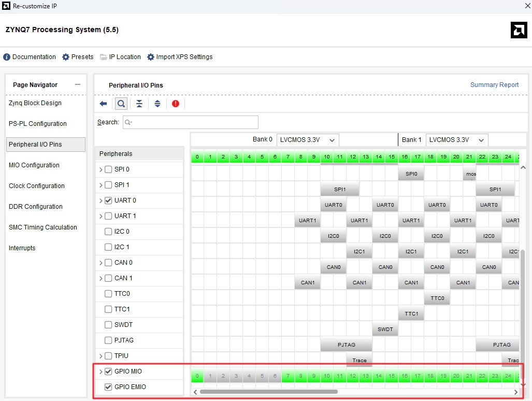This screenshot has width=532, height=401.
Task: Click the red error alert icon
Action: pos(176,104)
